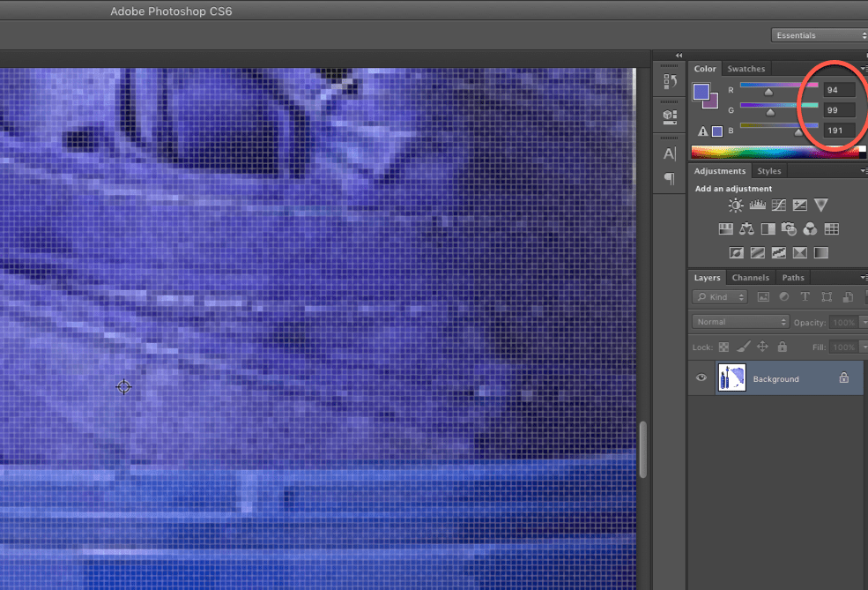Add a Levels adjustment
868x590 pixels.
click(757, 205)
